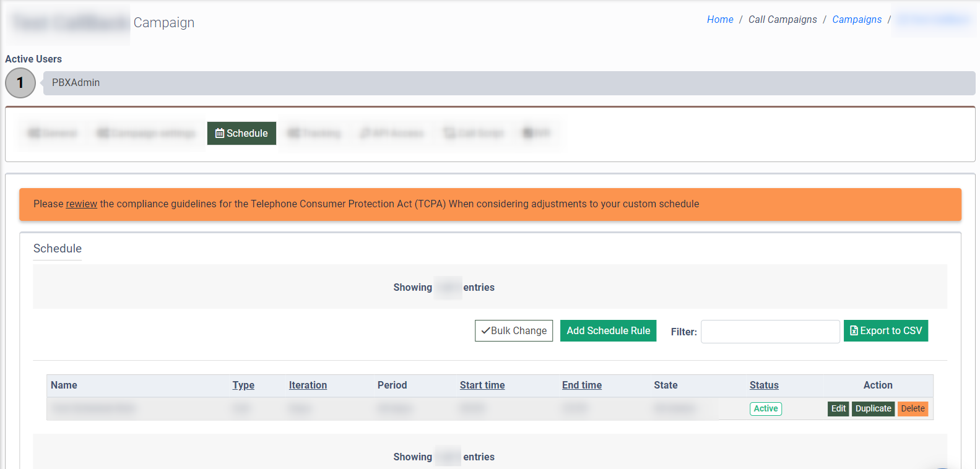
Task: Edit the schedule rule row
Action: [838, 409]
